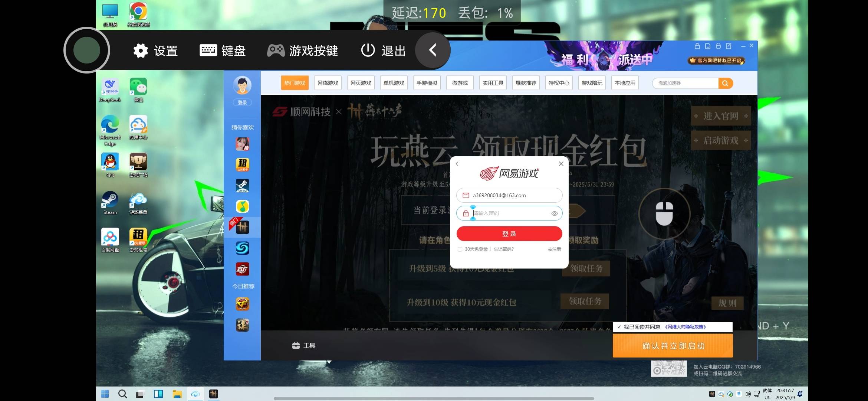Select the yellow 租 icon in the sidebar

[x=243, y=164]
